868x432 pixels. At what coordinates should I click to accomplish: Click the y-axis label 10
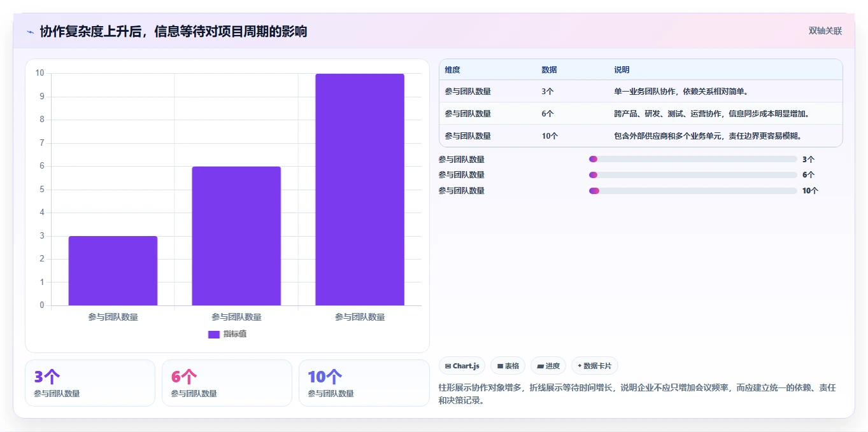click(x=40, y=73)
